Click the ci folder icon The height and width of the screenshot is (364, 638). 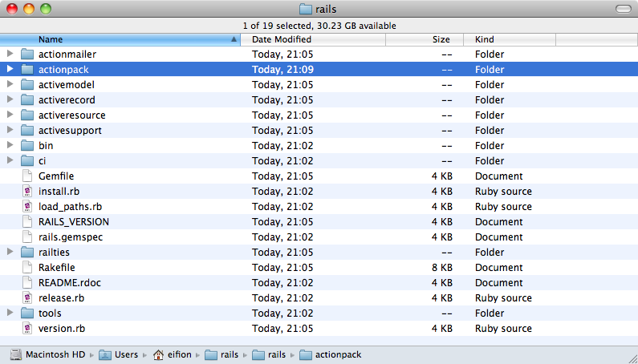point(27,160)
